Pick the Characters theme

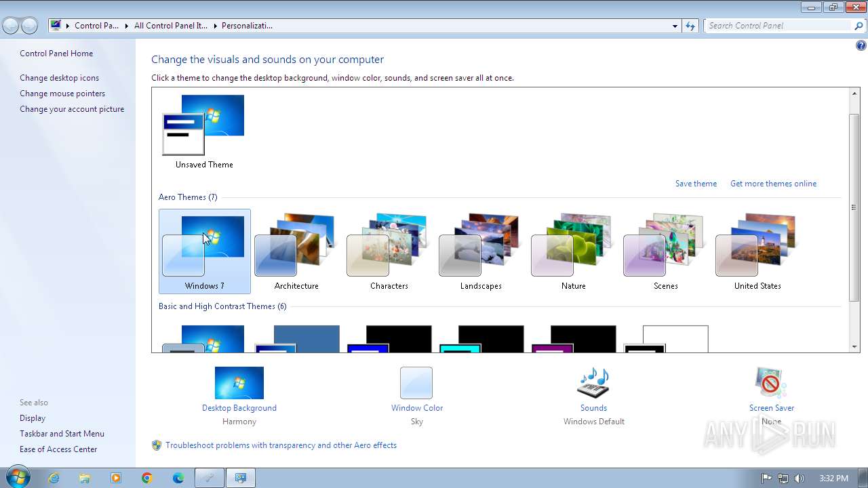coord(389,251)
